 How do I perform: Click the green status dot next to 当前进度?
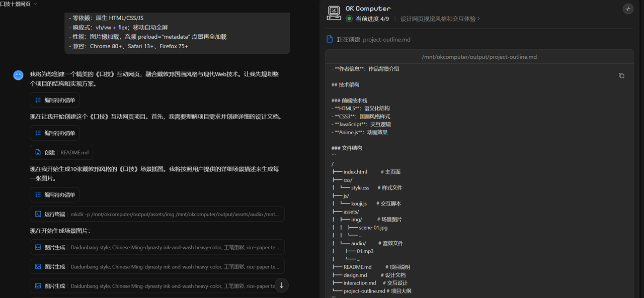point(350,19)
